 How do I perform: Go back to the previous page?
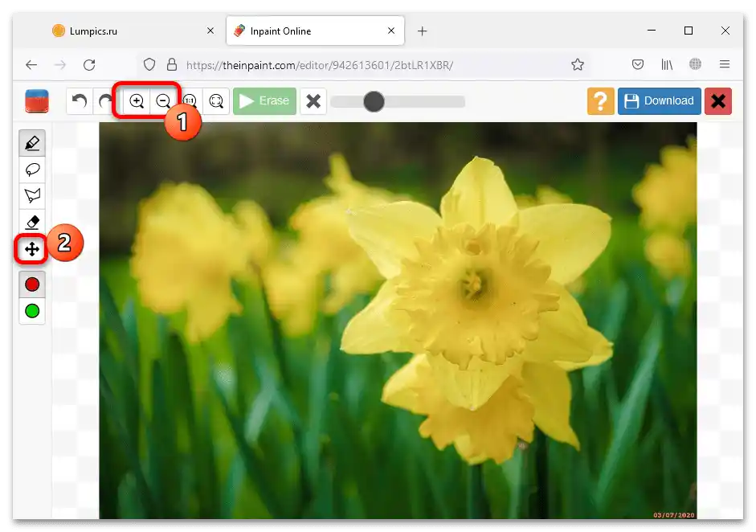31,64
